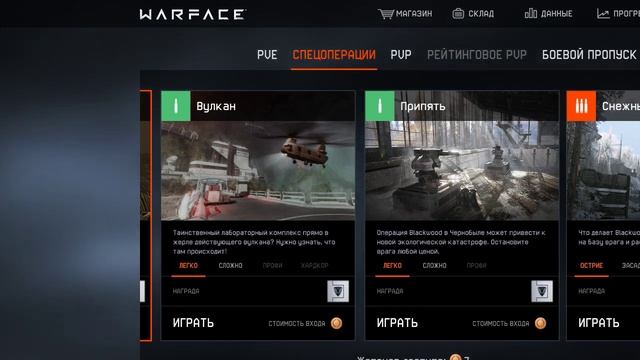Screen dimensions: 640x360
Task: Open the Боевой пропуск tab
Action: tap(589, 55)
